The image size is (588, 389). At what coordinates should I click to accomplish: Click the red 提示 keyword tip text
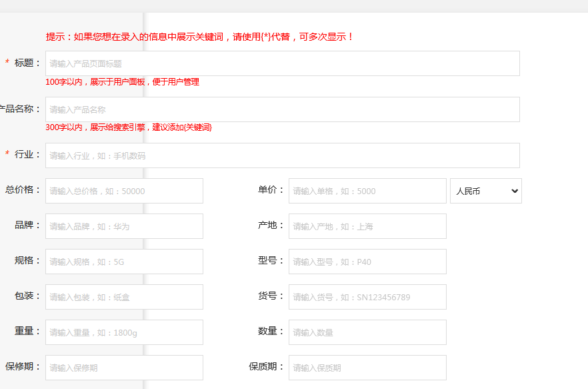point(199,37)
